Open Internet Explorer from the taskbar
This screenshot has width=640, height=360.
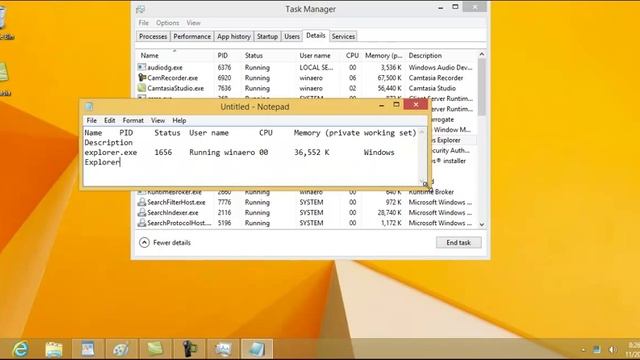coord(20,349)
